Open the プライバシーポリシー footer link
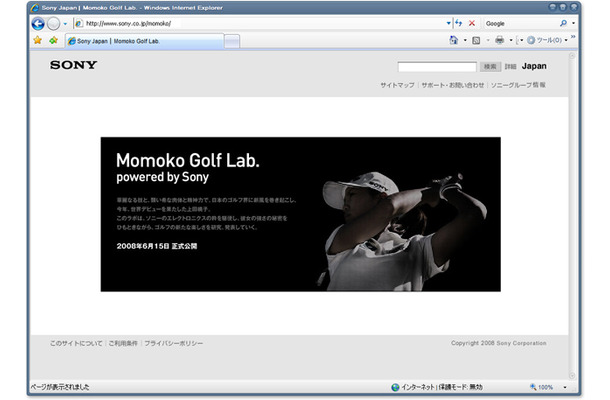The image size is (610, 400). [x=174, y=343]
